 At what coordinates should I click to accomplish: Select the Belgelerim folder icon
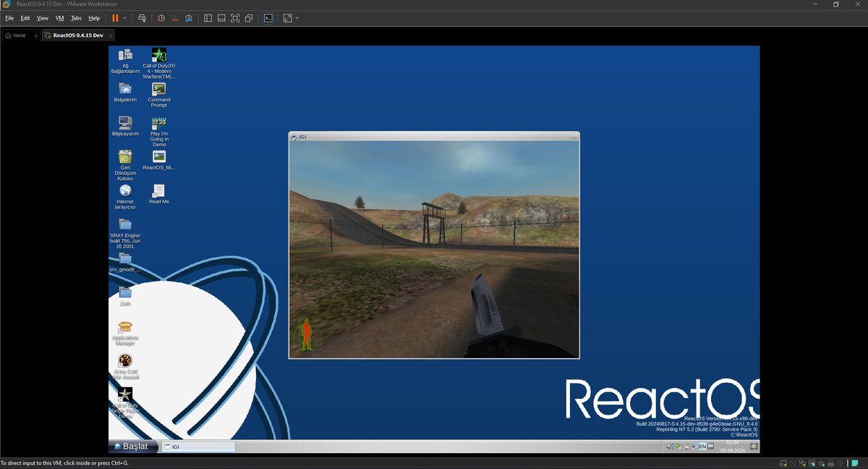pyautogui.click(x=125, y=92)
